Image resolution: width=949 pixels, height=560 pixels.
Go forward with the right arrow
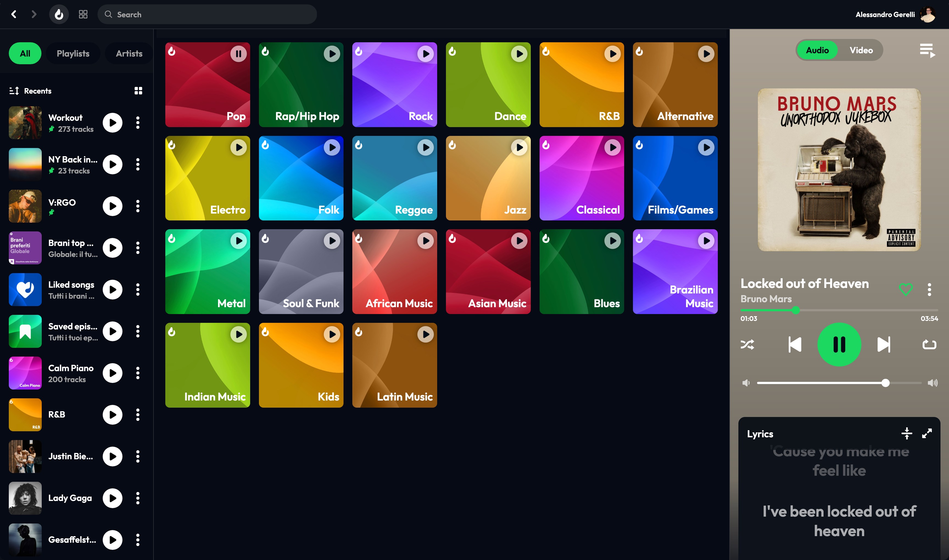34,14
